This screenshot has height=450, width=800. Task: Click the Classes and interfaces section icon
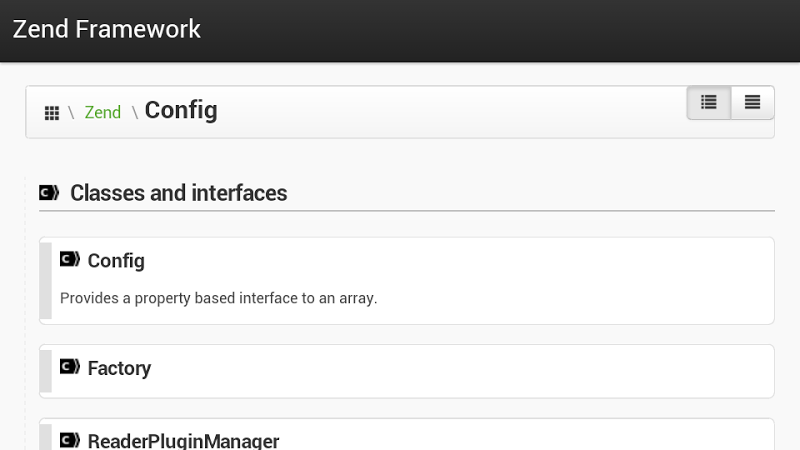pyautogui.click(x=49, y=193)
